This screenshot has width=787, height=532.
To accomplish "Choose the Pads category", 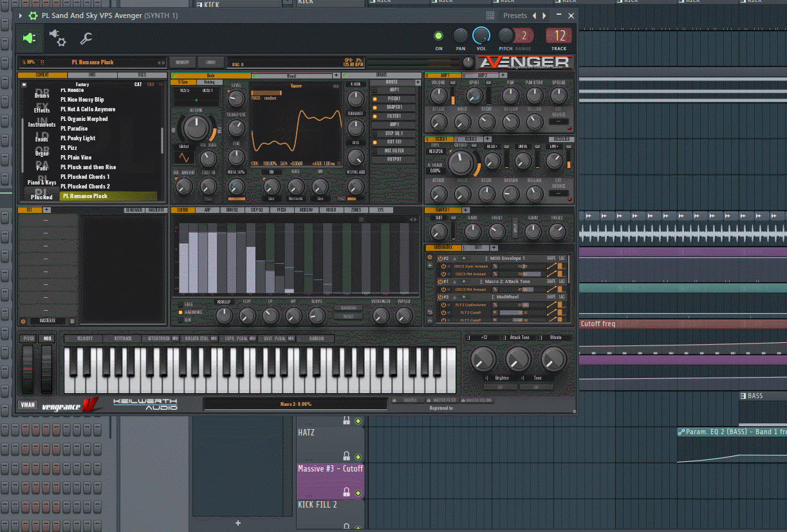I will coord(42,168).
